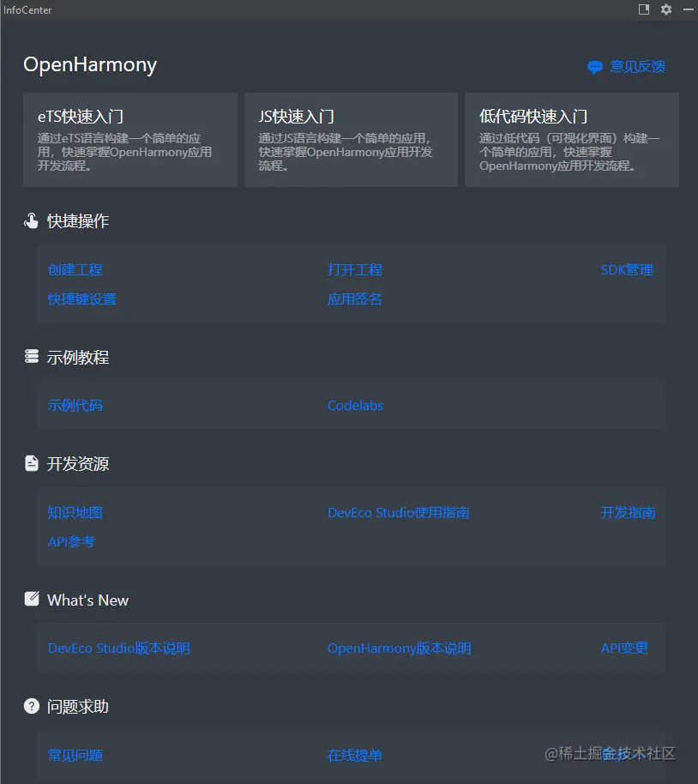
Task: Click the 问题求助 section heading
Action: 78,707
